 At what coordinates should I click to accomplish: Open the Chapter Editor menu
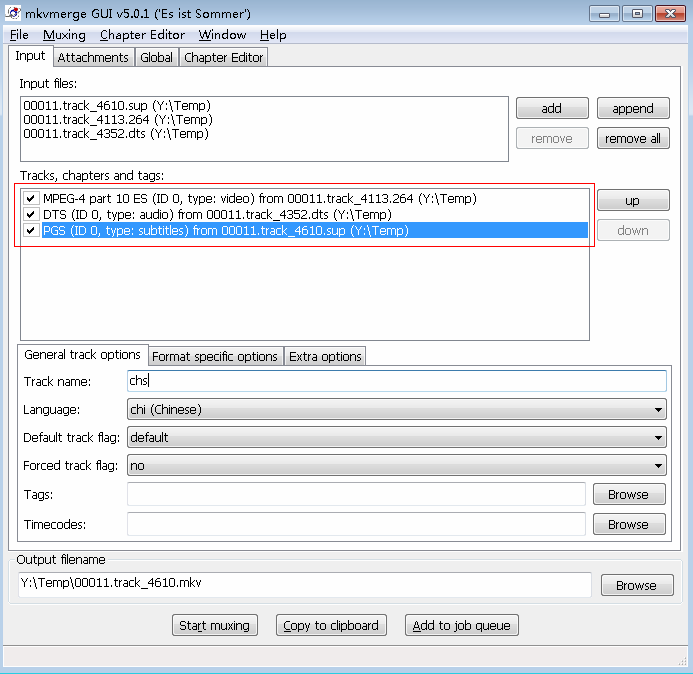[142, 34]
